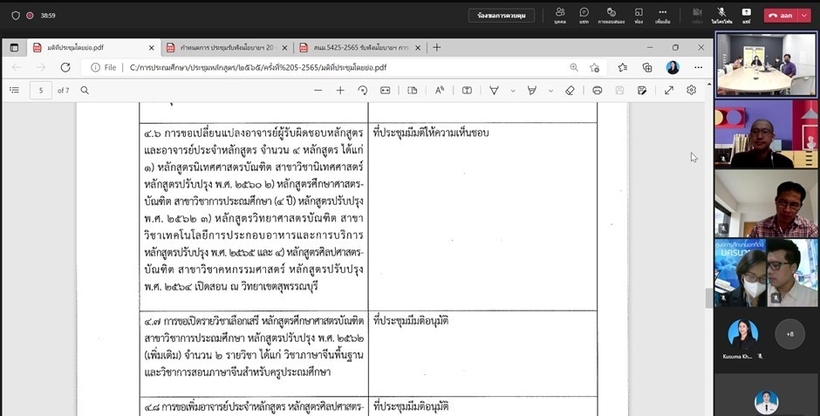Leave the meeting with the red button
Image resolution: width=820 pixels, height=416 pixels.
[x=780, y=16]
